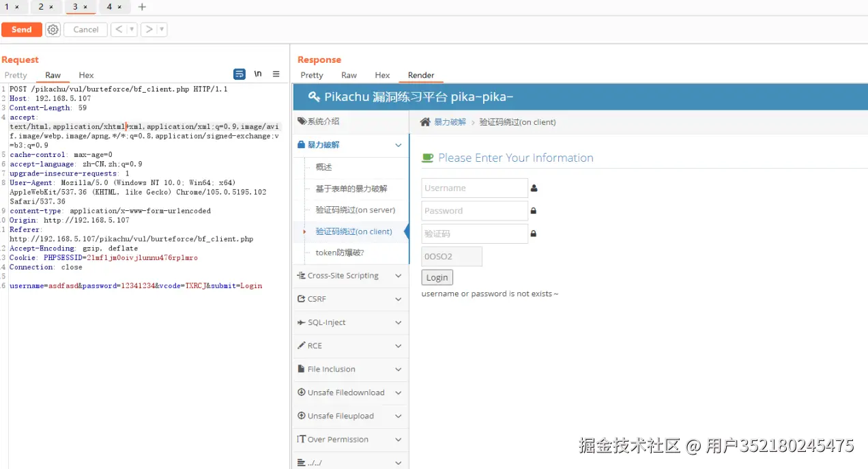Click the Send button
This screenshot has height=469, width=868.
[x=22, y=29]
